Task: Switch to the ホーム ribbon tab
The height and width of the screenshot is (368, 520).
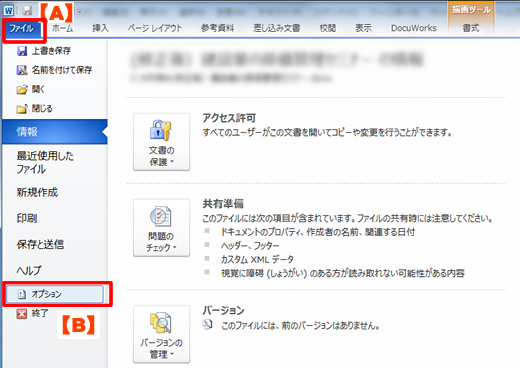Action: pos(62,28)
